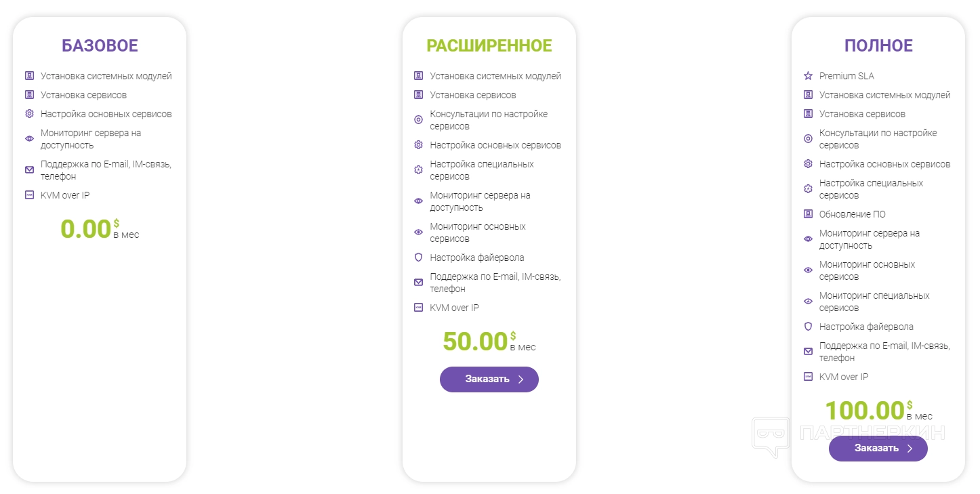
Task: Click the gear icon in the Базовое card
Action: 29,114
